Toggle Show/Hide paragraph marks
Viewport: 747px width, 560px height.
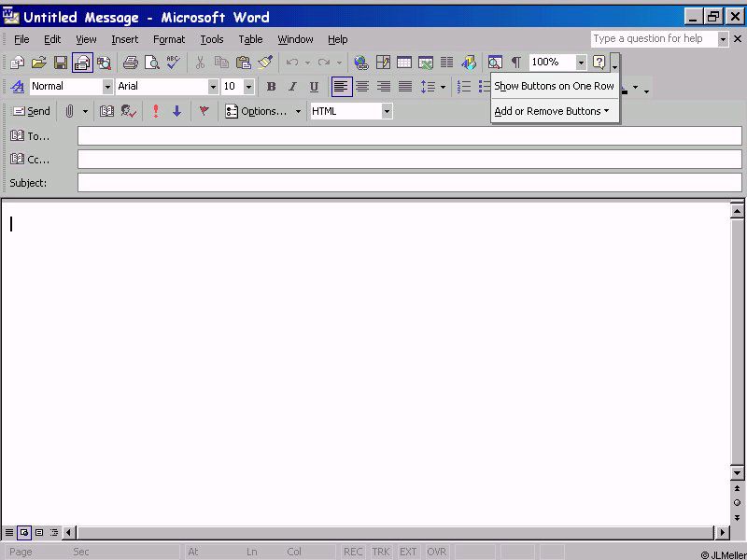pyautogui.click(x=516, y=63)
